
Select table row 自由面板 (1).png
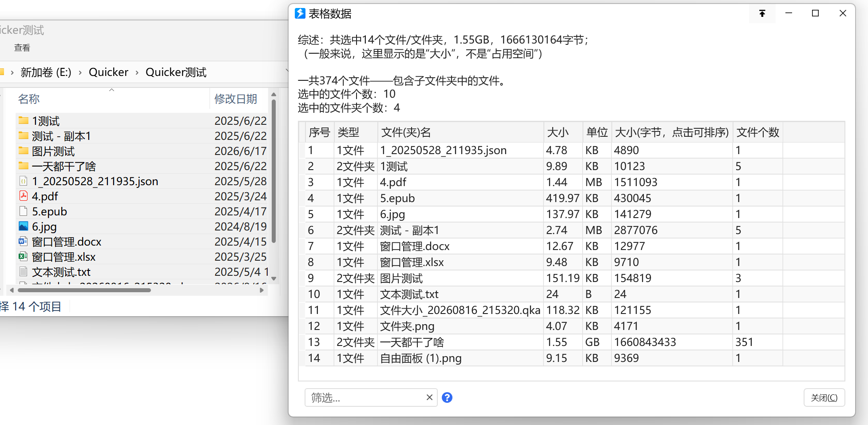tap(571, 358)
